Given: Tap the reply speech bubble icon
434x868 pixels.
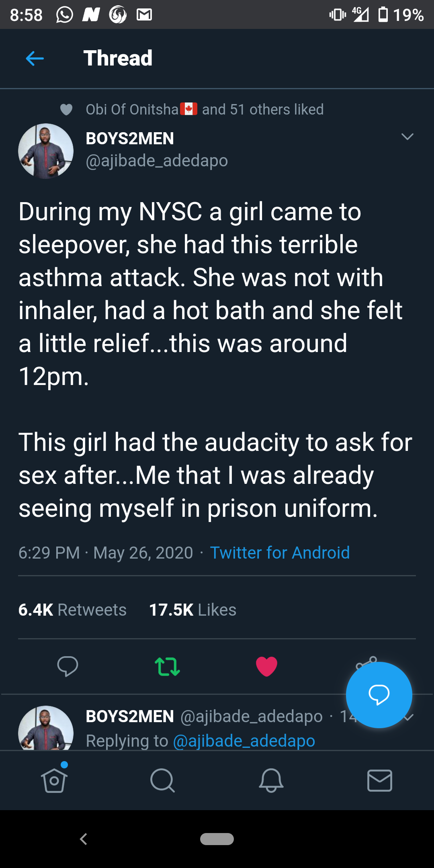Looking at the screenshot, I should 68,666.
